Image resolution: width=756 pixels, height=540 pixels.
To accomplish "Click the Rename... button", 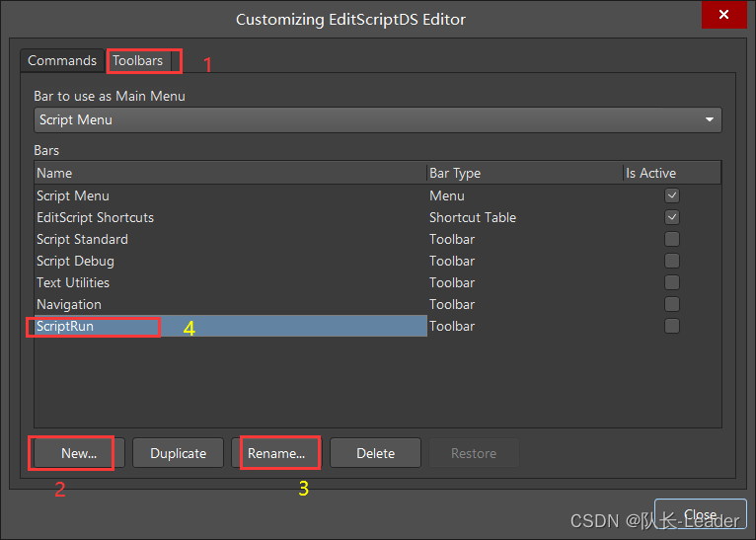I will pyautogui.click(x=276, y=453).
